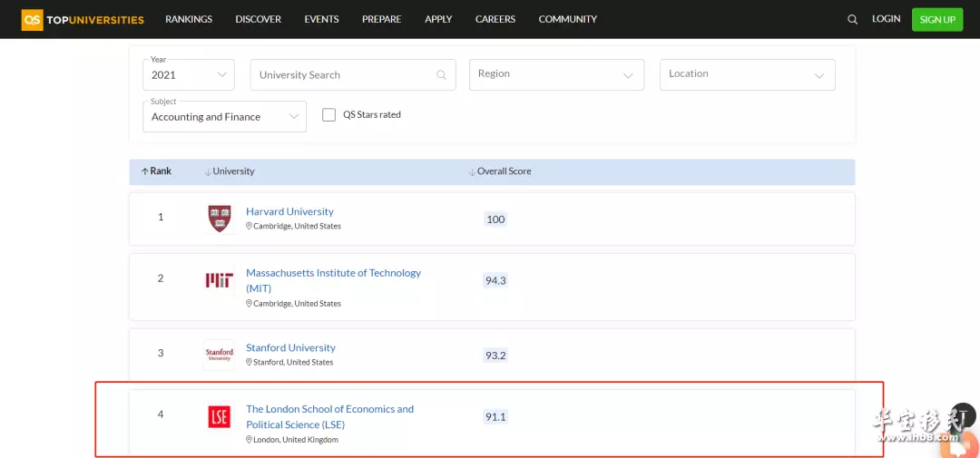Expand the Region dropdown
The height and width of the screenshot is (458, 980).
557,75
